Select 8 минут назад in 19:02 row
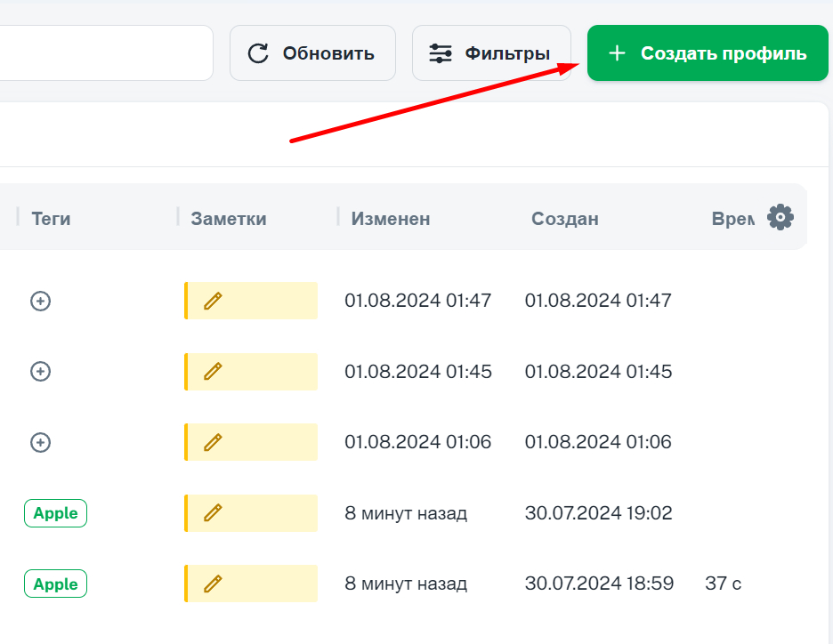Screen dimensions: 833x644 [x=406, y=513]
